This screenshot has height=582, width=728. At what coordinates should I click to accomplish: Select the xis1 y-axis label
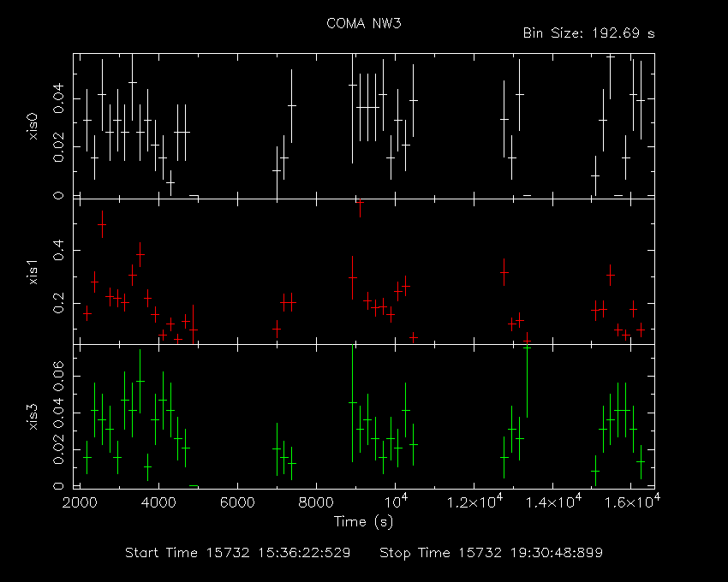pyautogui.click(x=33, y=271)
